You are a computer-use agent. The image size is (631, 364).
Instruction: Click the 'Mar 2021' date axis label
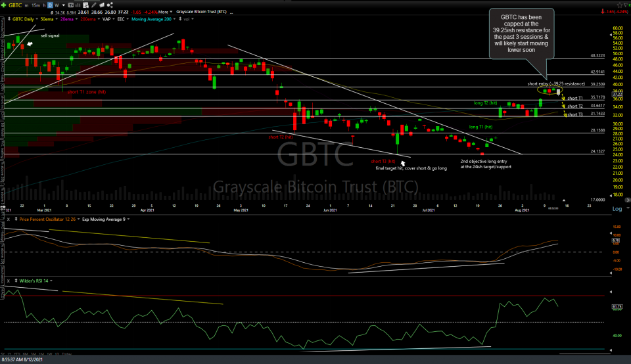click(44, 210)
